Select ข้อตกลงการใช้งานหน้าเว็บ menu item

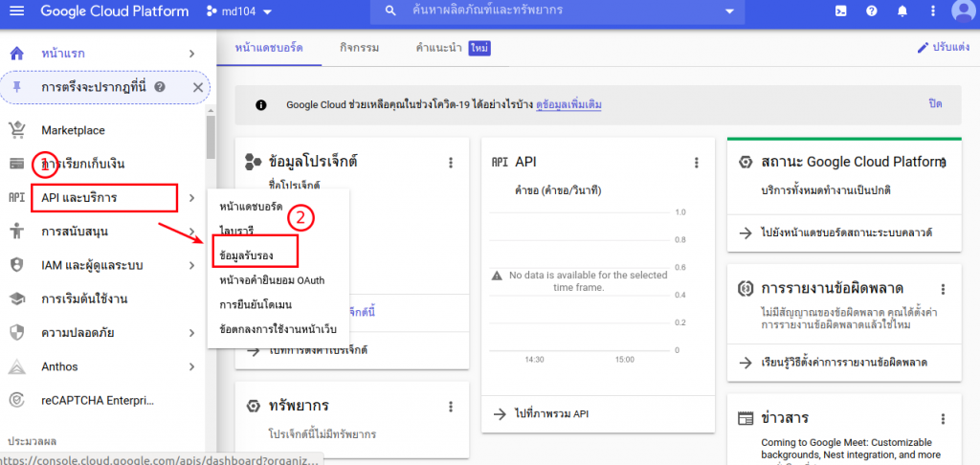(x=278, y=327)
